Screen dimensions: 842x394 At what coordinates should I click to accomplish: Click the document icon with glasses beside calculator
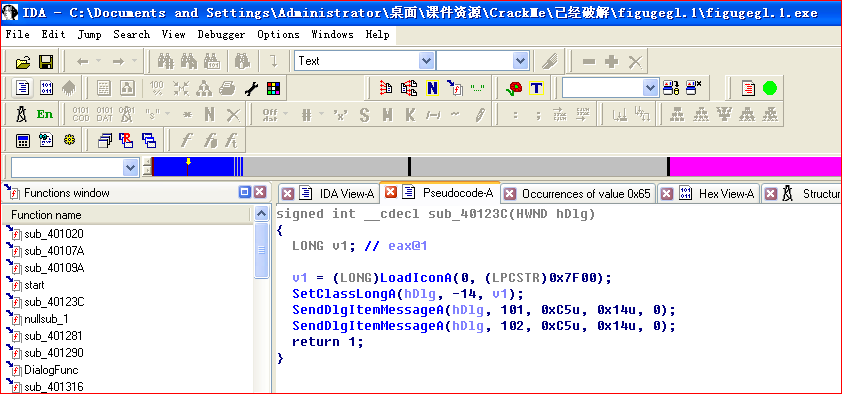pyautogui.click(x=46, y=141)
